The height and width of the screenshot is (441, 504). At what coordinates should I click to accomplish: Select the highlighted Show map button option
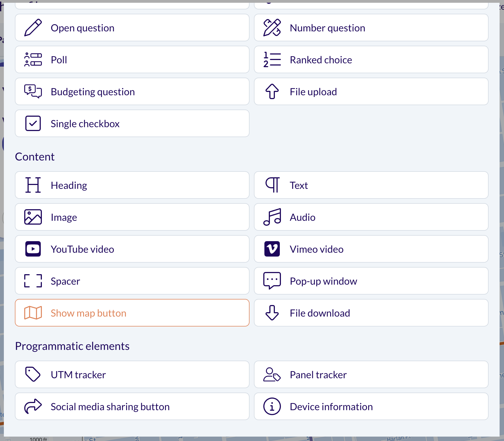(x=132, y=313)
